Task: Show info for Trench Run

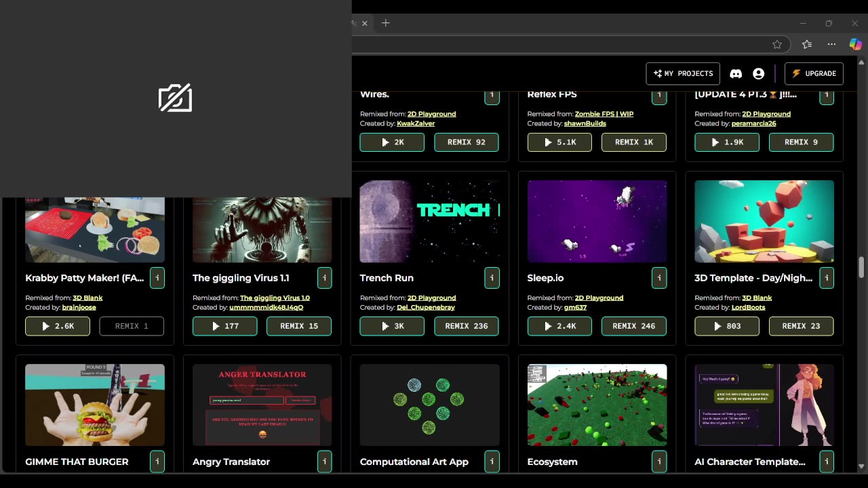Action: [492, 277]
